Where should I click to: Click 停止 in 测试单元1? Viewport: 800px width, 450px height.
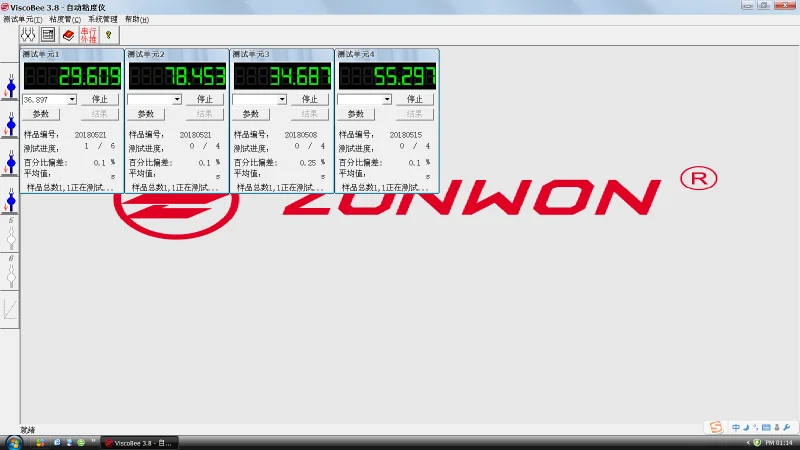(x=99, y=99)
